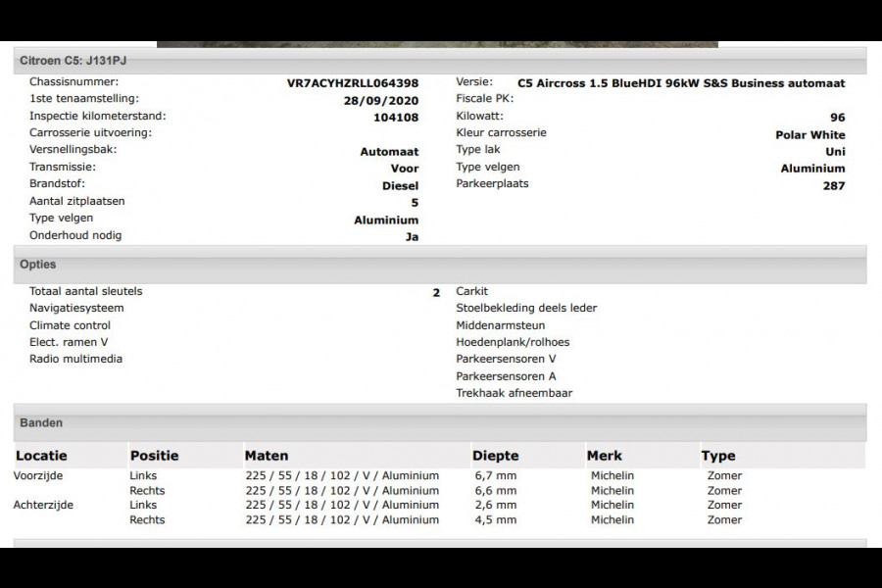Select the mileage value 104108
Viewport: 882px width, 588px height.
coord(396,118)
